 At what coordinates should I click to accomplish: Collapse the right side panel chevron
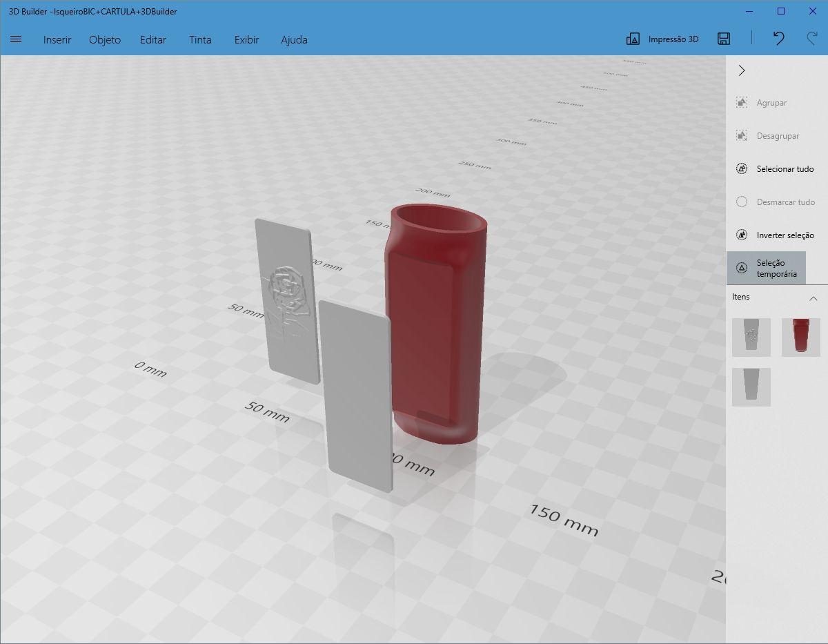pos(742,70)
